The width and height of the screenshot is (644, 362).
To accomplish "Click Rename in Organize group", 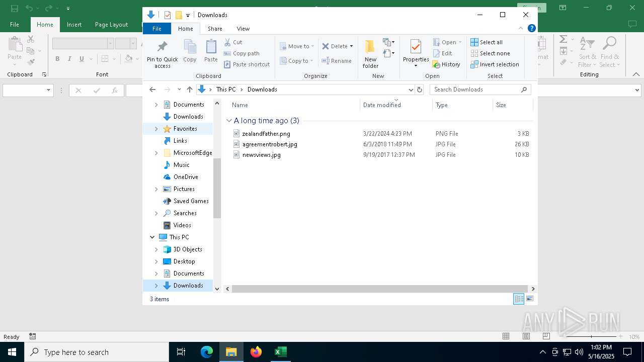I will 337,61.
